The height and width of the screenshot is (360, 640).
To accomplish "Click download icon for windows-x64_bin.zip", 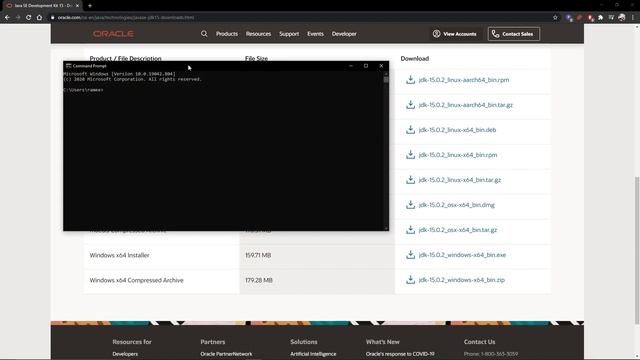I will 410,280.
